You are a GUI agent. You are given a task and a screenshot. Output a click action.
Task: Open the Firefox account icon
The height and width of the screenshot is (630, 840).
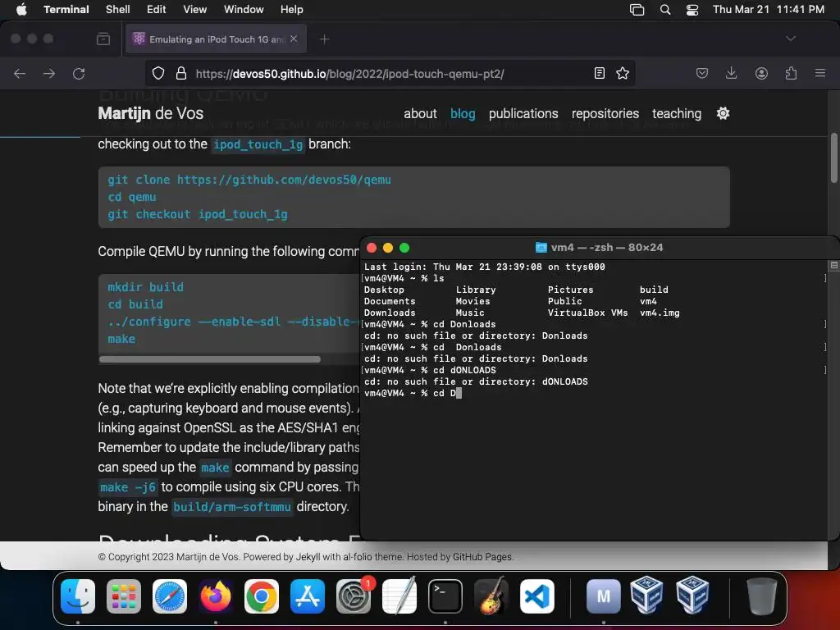click(761, 73)
